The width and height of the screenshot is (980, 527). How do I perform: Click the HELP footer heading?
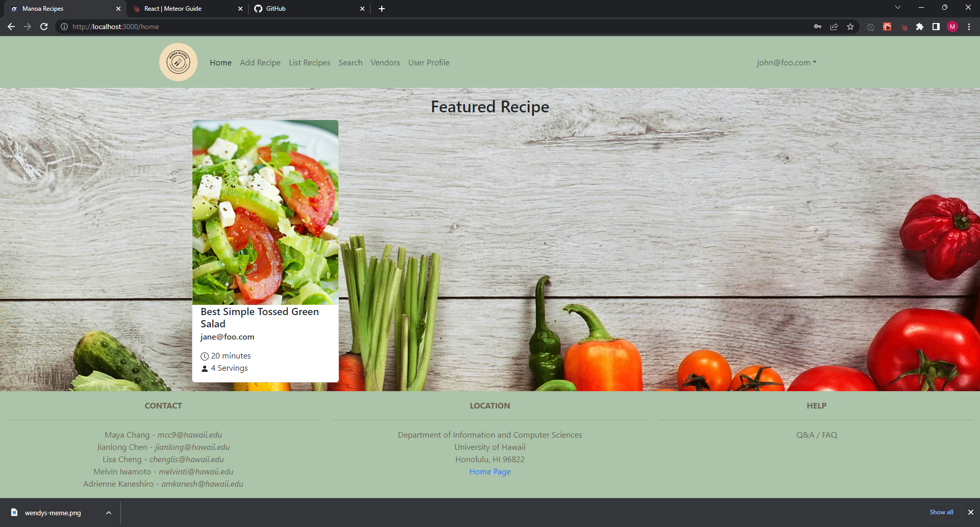click(x=817, y=406)
